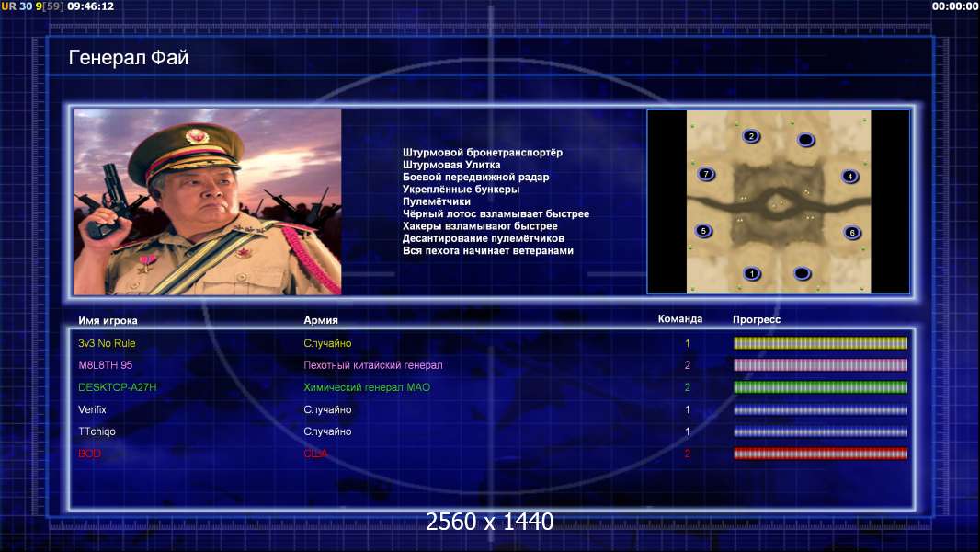Click player name '3v3 No Rule'
980x552 pixels.
[x=107, y=343]
